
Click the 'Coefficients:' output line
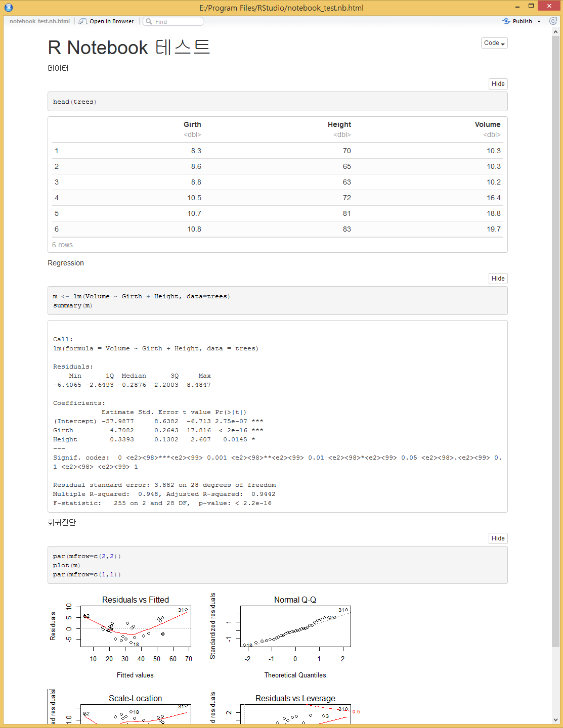click(x=79, y=403)
